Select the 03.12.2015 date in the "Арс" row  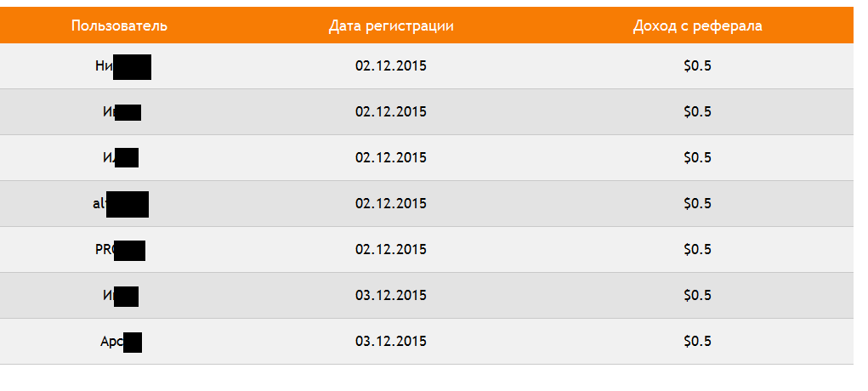(x=391, y=341)
